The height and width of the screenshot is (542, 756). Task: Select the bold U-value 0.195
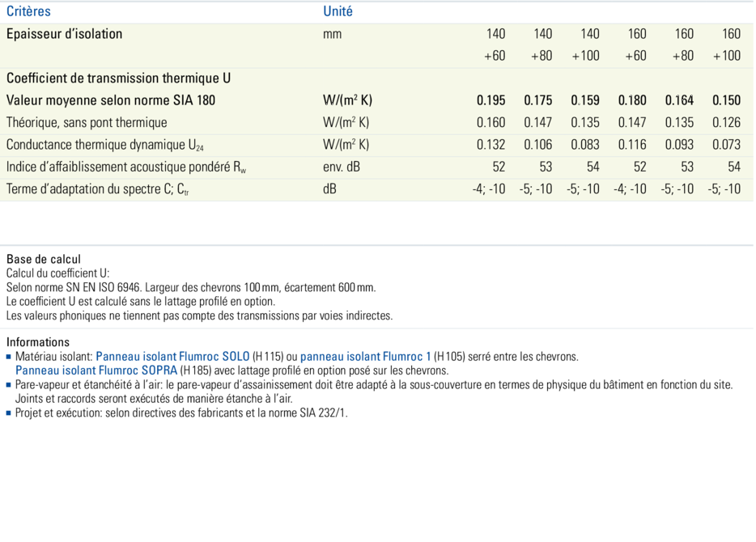[491, 100]
